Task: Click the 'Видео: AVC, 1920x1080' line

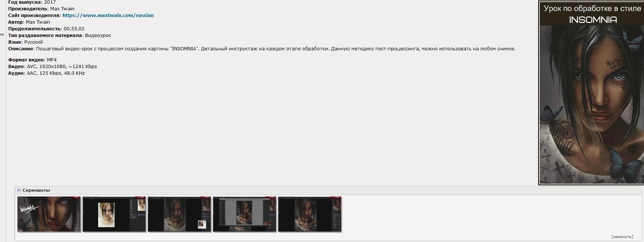Action: click(53, 67)
